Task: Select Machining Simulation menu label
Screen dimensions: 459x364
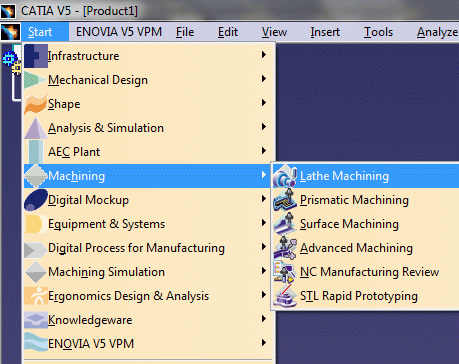Action: pyautogui.click(x=106, y=272)
